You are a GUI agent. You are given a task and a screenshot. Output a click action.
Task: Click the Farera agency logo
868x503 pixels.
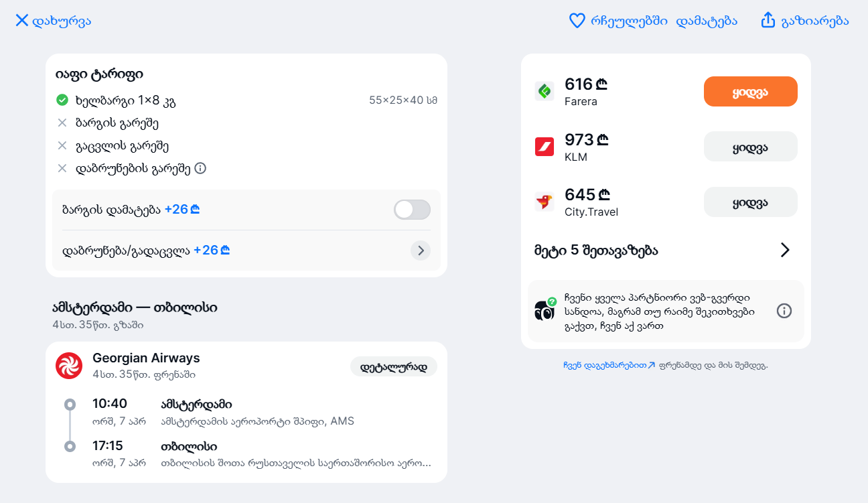pyautogui.click(x=545, y=91)
